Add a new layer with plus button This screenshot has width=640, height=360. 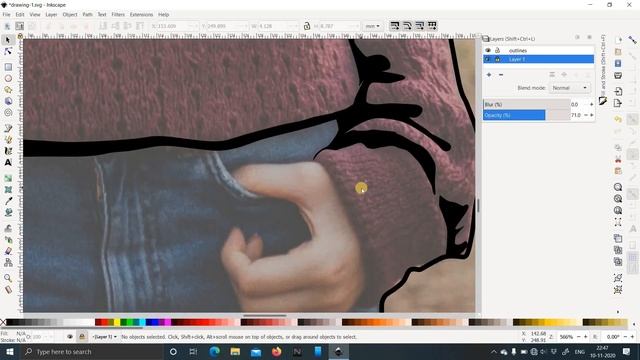tap(489, 75)
